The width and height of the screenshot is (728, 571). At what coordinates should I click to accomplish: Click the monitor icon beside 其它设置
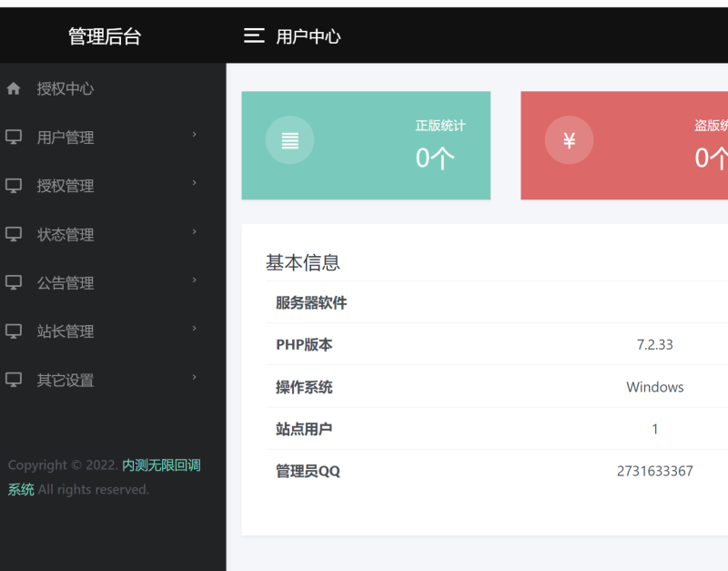(x=13, y=379)
